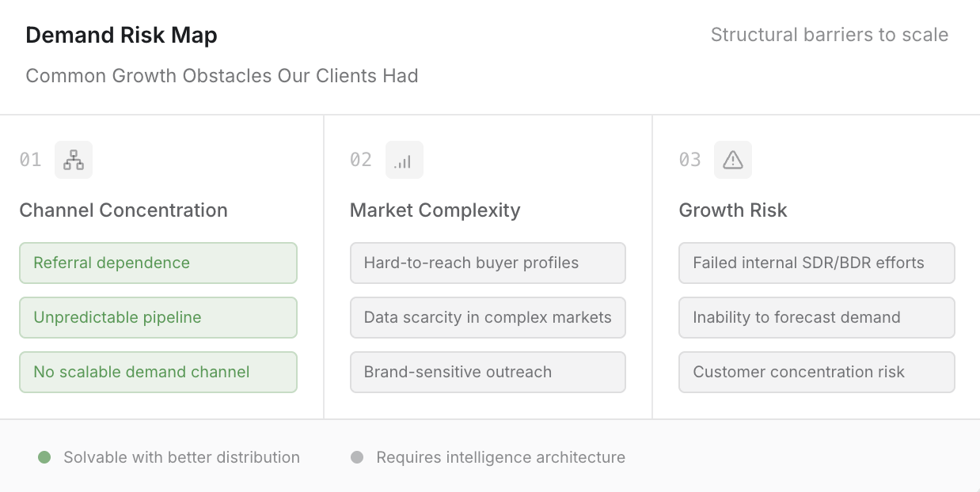Select the Unpredictable pipeline tag
The height and width of the screenshot is (492, 980).
(158, 317)
